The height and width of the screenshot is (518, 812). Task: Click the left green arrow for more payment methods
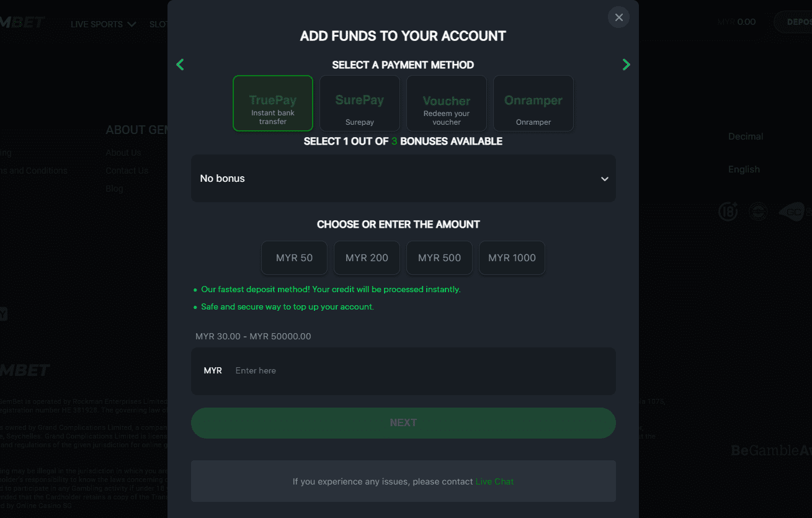coord(180,64)
